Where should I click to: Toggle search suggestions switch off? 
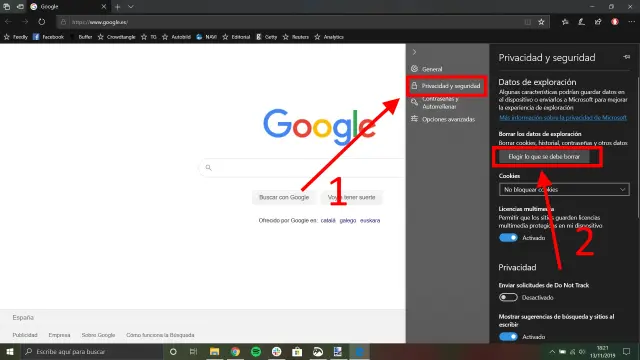pos(508,336)
